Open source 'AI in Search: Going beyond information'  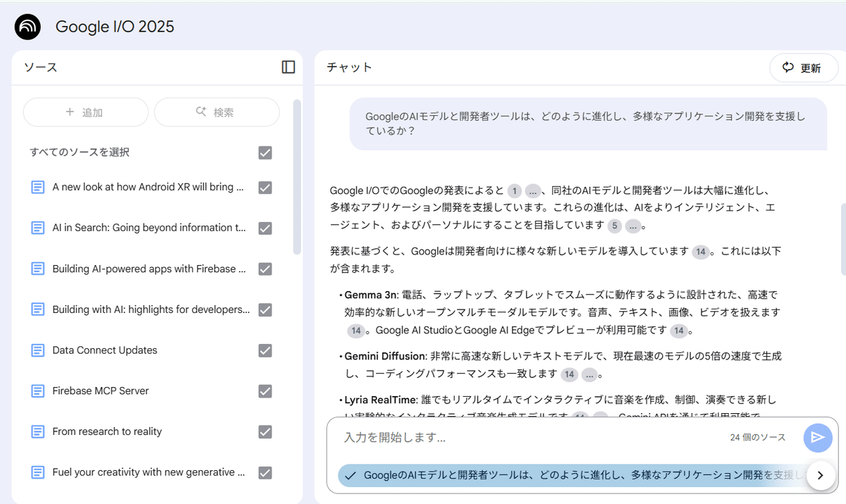(149, 228)
